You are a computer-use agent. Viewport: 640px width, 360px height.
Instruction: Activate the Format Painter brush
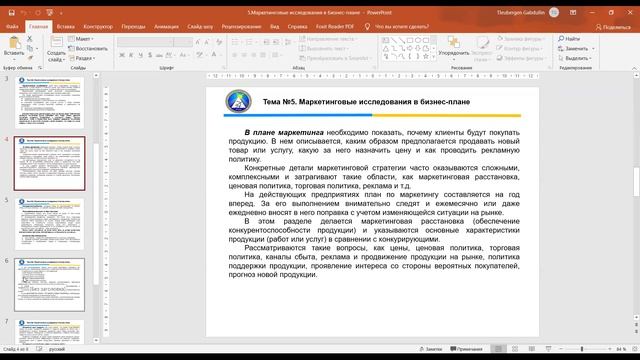30,58
